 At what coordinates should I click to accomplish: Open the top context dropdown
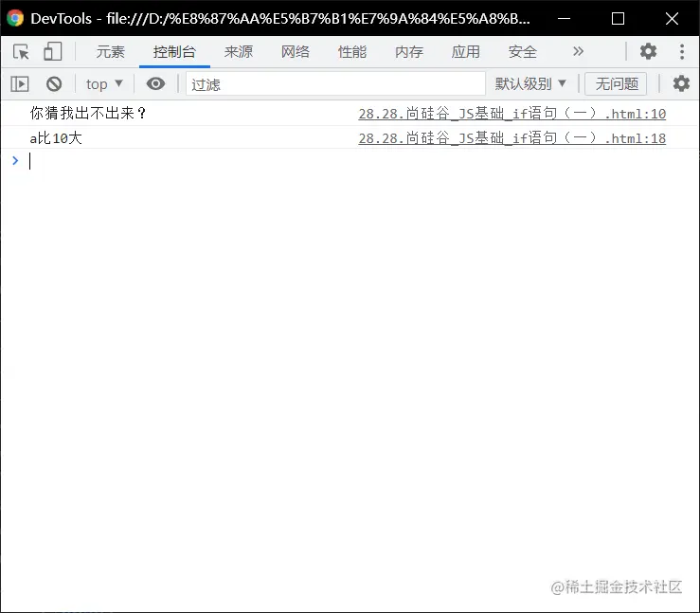tap(104, 84)
